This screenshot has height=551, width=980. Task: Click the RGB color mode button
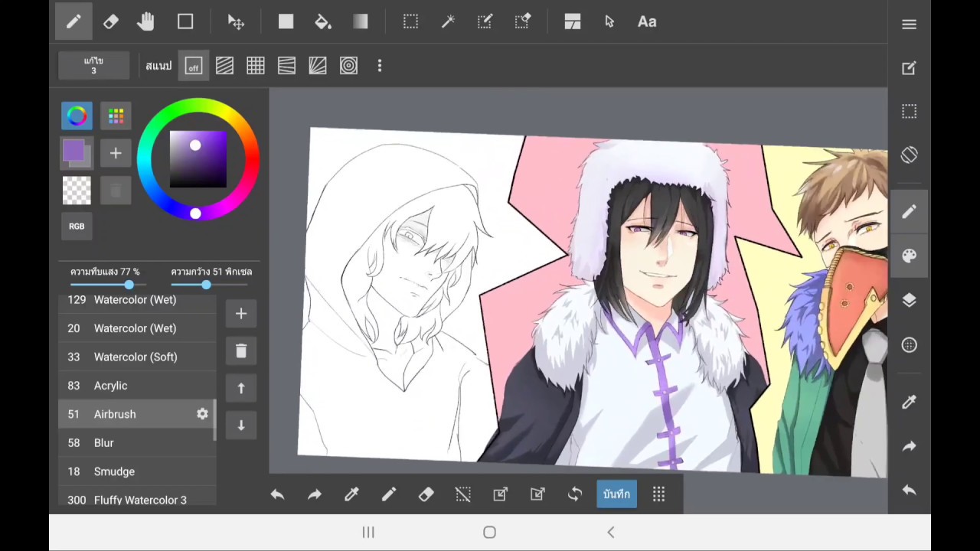point(77,227)
